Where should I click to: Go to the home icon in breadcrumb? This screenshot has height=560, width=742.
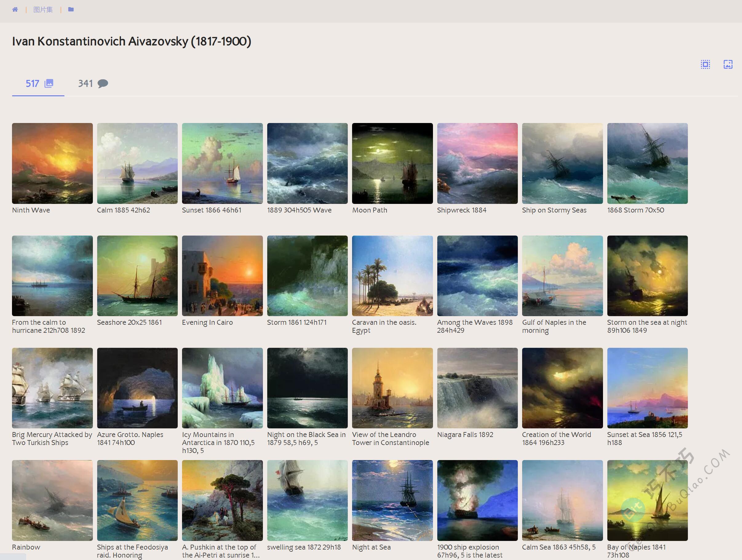coord(15,10)
